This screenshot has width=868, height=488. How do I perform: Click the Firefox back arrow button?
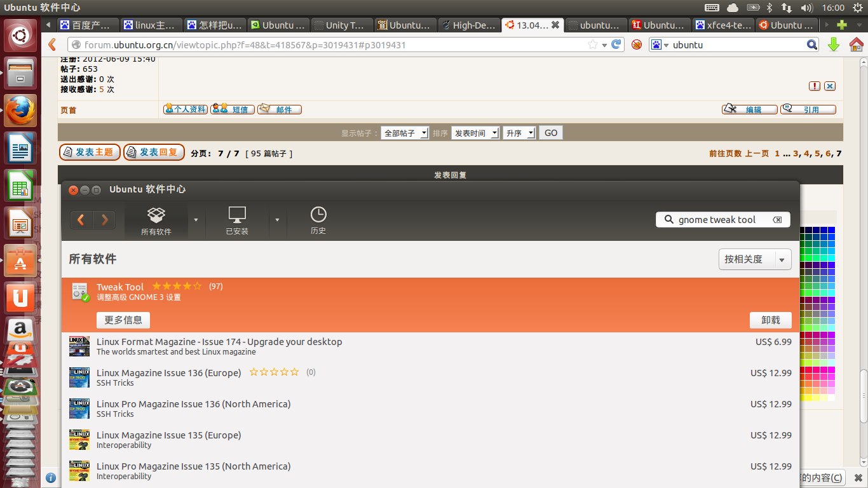pyautogui.click(x=53, y=44)
